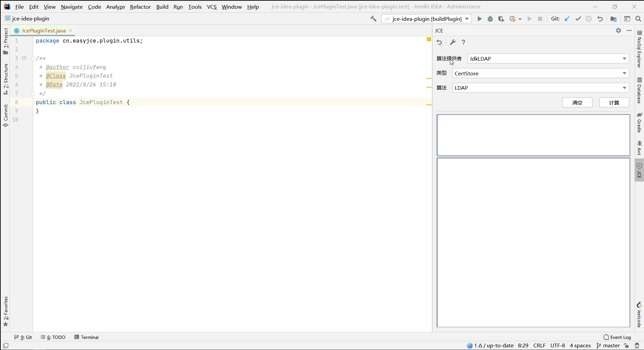Open the Structure tool window
The width and height of the screenshot is (644, 350).
[x=6, y=79]
